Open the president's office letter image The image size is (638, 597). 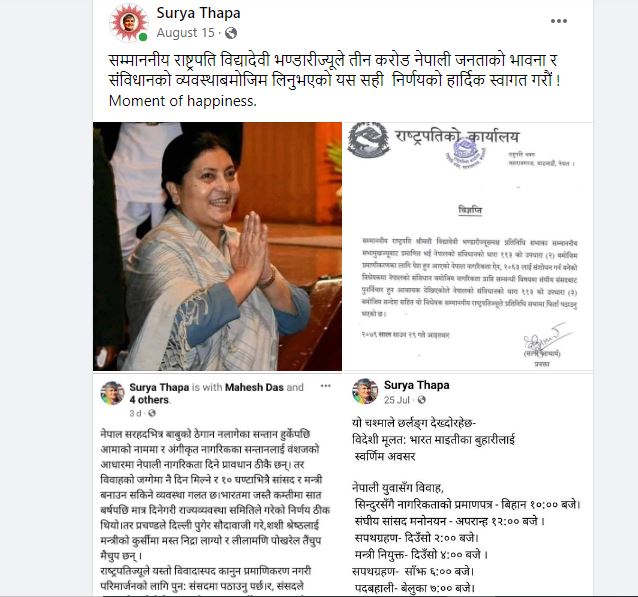pyautogui.click(x=468, y=247)
